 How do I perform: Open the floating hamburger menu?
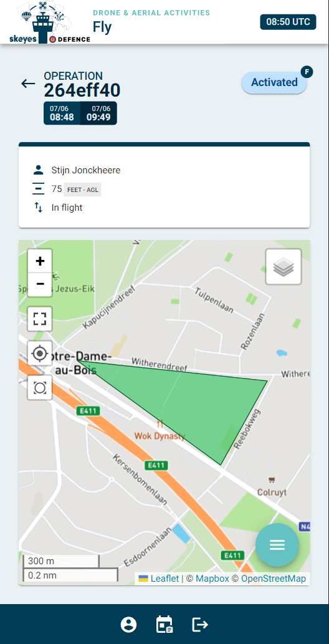pyautogui.click(x=277, y=545)
